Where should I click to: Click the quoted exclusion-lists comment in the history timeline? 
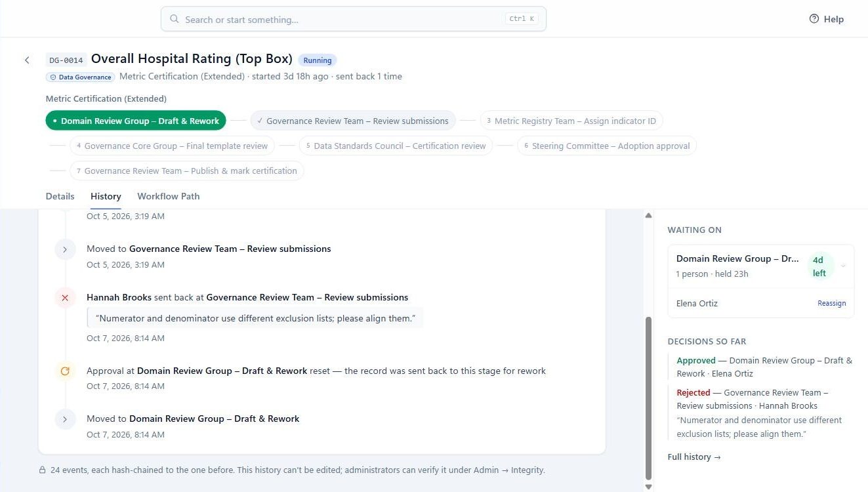(x=255, y=318)
